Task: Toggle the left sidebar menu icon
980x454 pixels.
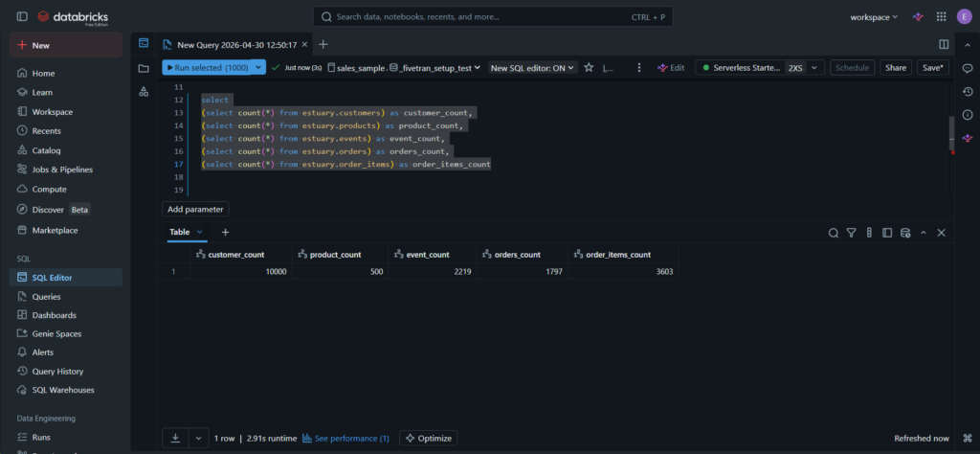Action: pyautogui.click(x=22, y=17)
